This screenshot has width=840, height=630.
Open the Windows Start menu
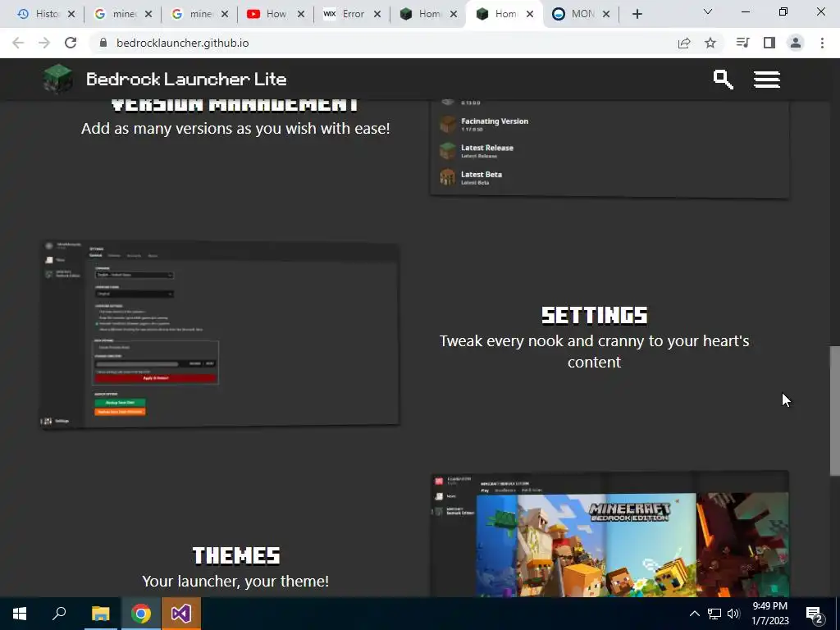[20, 614]
